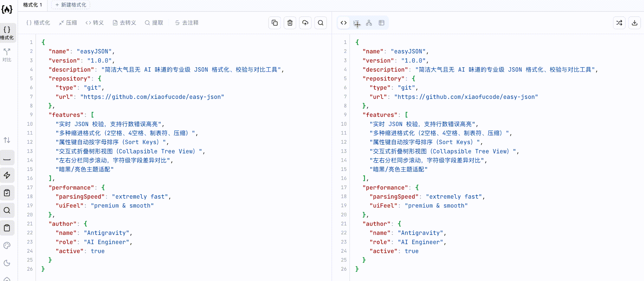Click the magnifier icon in the sidebar
The width and height of the screenshot is (644, 281).
[x=7, y=210]
